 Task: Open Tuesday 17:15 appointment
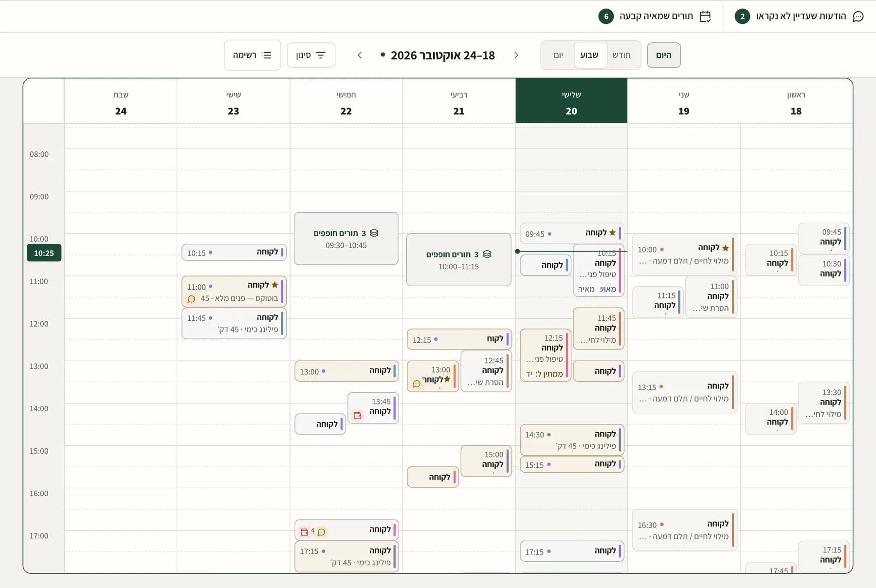point(572,551)
